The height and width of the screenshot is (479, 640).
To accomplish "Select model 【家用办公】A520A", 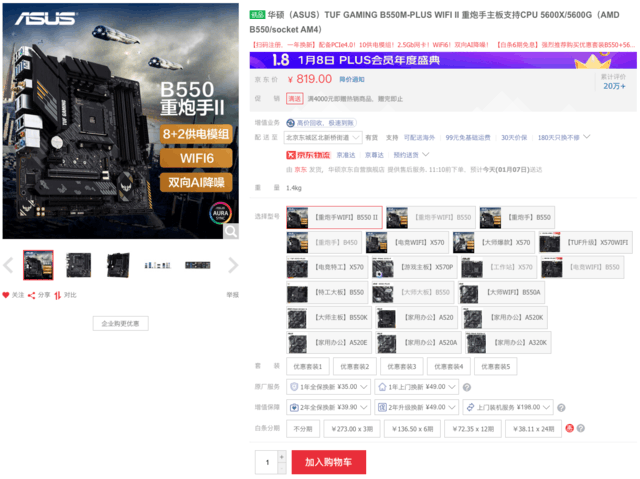I will [x=419, y=342].
